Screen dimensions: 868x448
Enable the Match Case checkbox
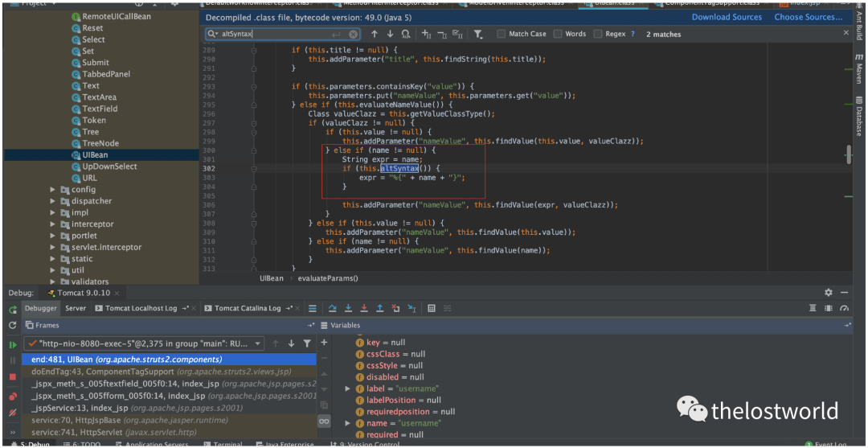[502, 35]
